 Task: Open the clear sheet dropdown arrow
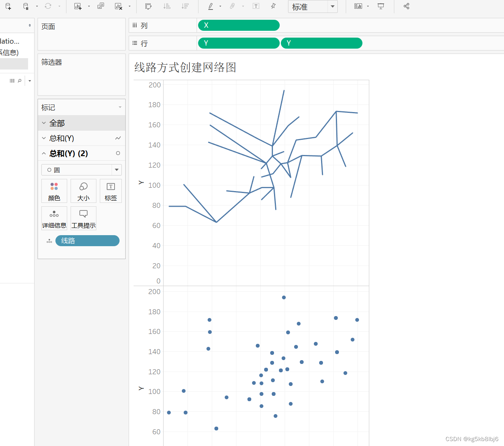[x=129, y=6]
